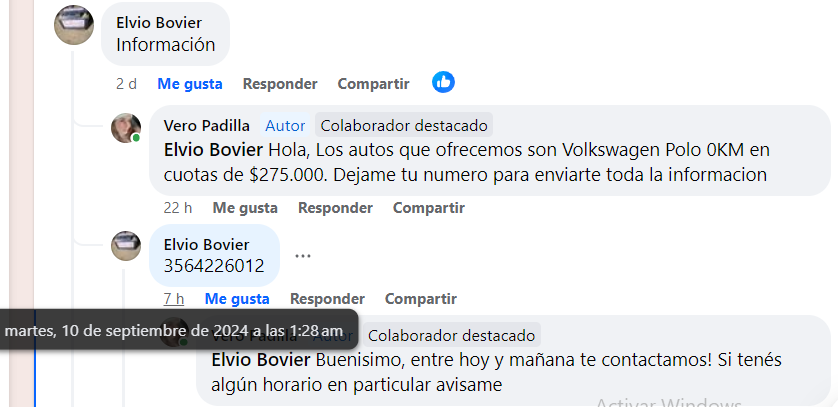Click Responder under the Volkswagen Polo reply
Viewport: 838px width, 407px height.
(335, 208)
